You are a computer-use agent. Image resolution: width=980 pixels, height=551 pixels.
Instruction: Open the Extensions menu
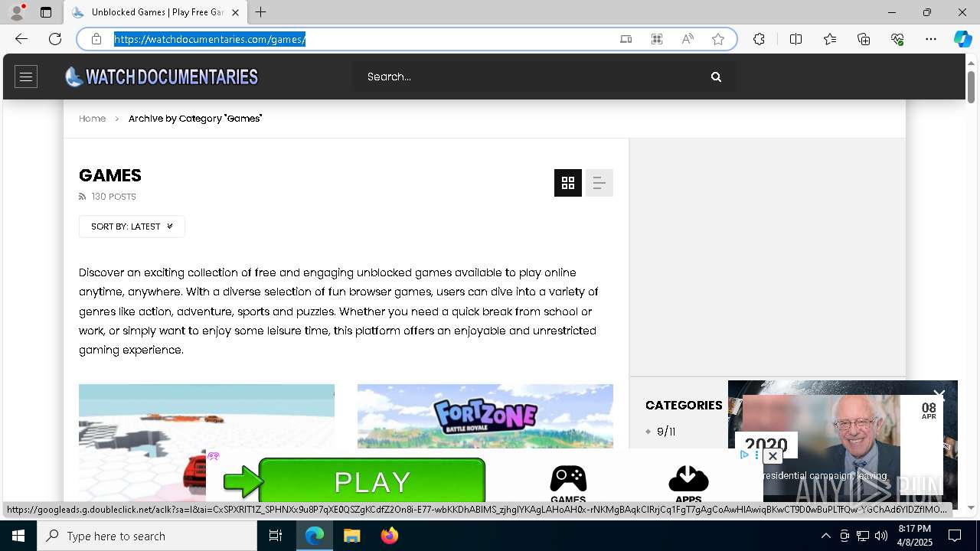[759, 39]
